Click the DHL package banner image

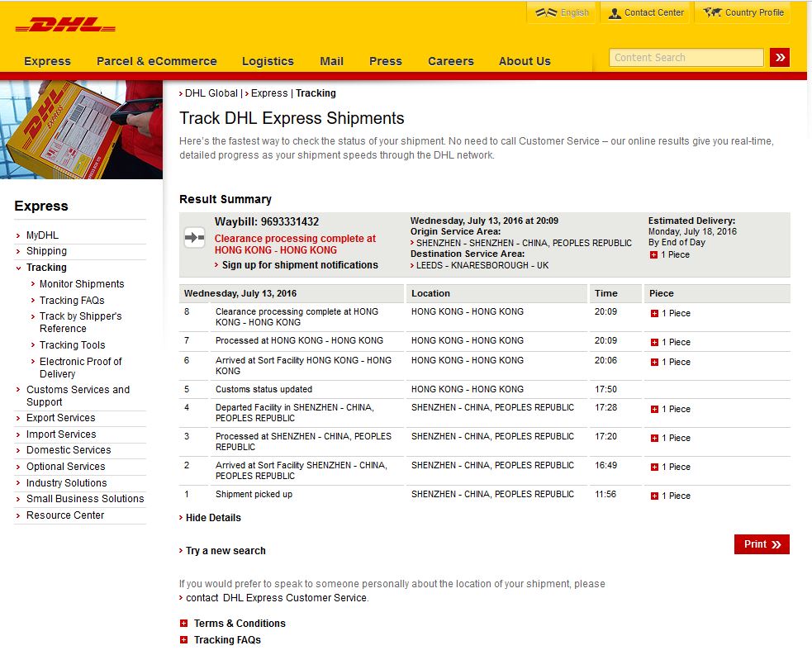81,130
